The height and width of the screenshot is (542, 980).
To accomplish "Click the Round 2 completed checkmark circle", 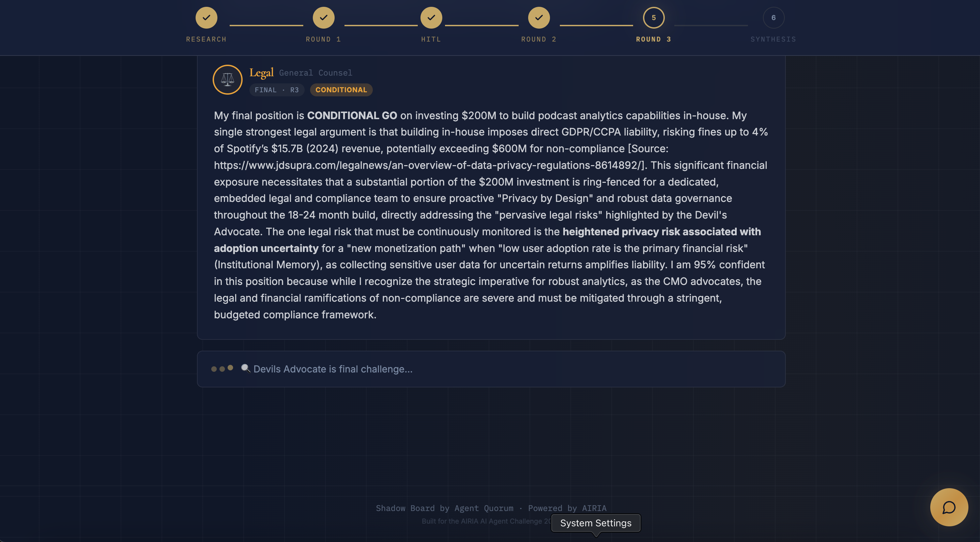I will point(539,17).
